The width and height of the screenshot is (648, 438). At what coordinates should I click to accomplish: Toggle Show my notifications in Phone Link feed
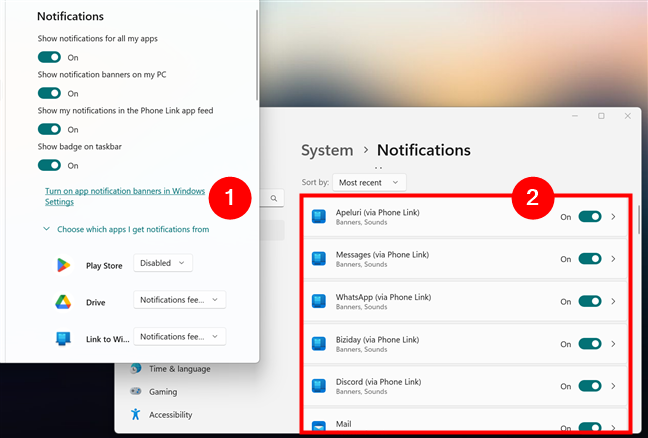coord(49,129)
